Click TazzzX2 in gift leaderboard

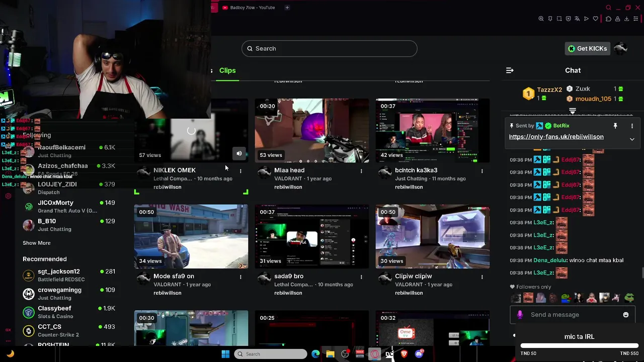[x=549, y=90]
